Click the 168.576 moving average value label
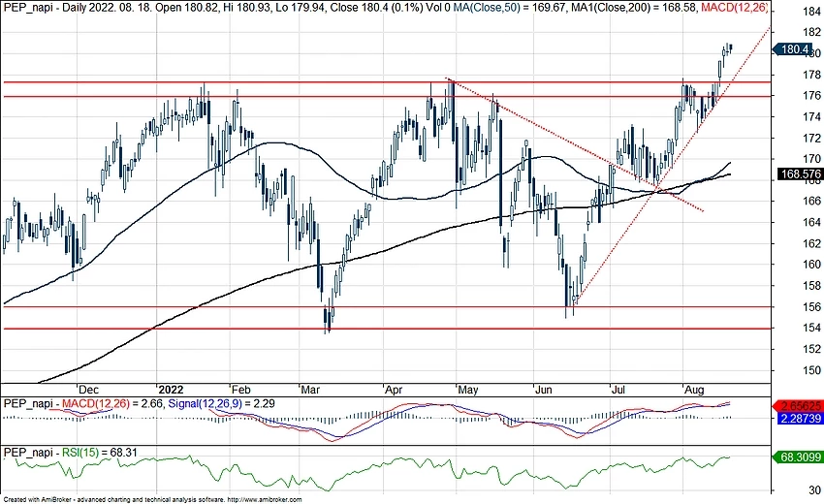This screenshot has height=504, width=824. [x=801, y=173]
